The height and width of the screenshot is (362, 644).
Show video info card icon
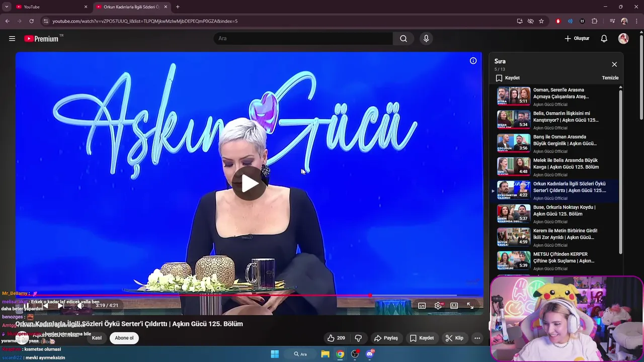(x=473, y=61)
